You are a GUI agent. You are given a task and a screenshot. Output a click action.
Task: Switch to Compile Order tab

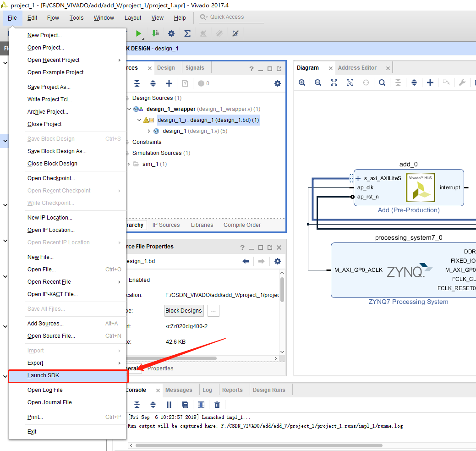(242, 225)
